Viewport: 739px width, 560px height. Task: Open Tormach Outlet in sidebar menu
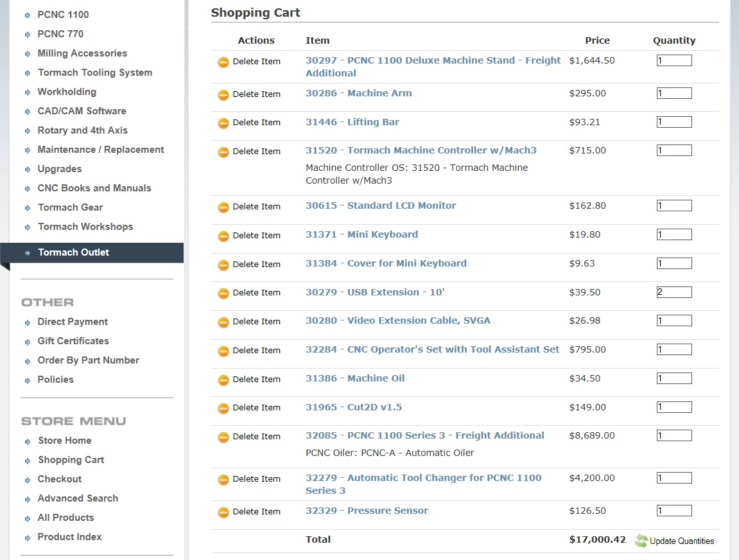73,252
